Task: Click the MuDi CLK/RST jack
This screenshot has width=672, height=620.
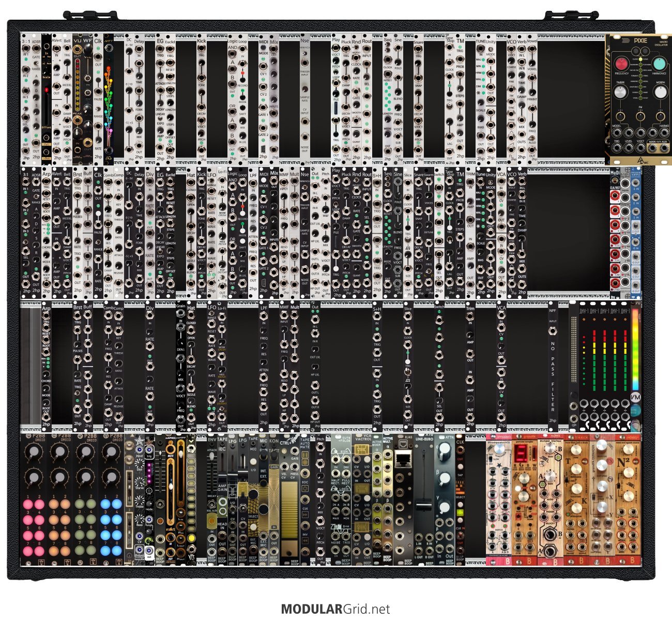Action: coord(615,180)
